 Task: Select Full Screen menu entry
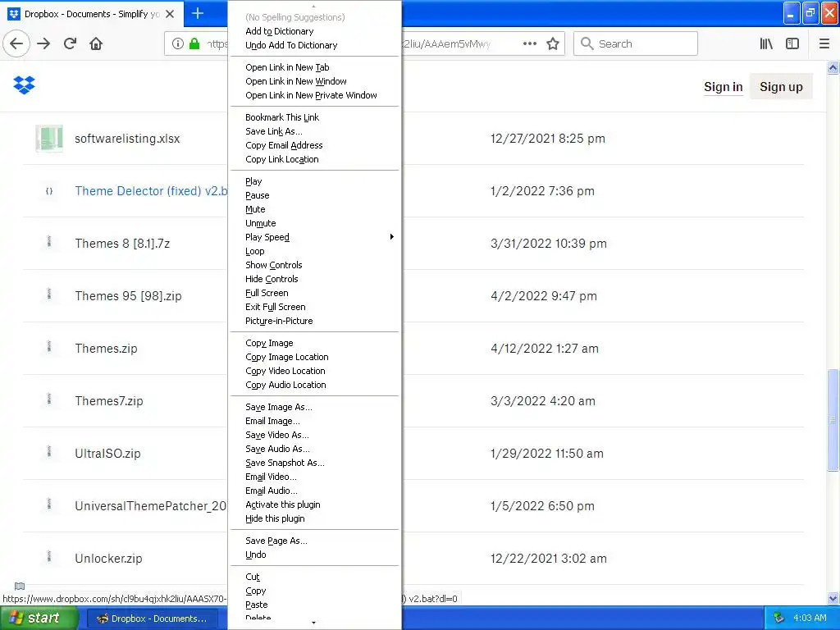tap(267, 293)
